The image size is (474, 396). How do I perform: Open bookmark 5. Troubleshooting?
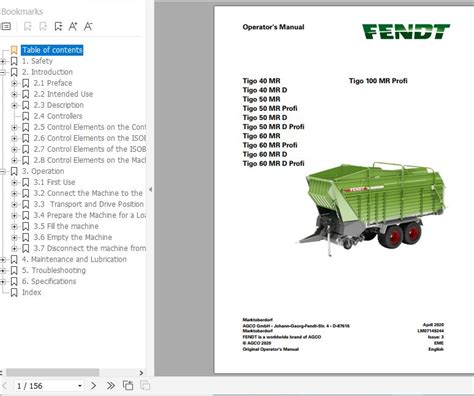pyautogui.click(x=54, y=270)
